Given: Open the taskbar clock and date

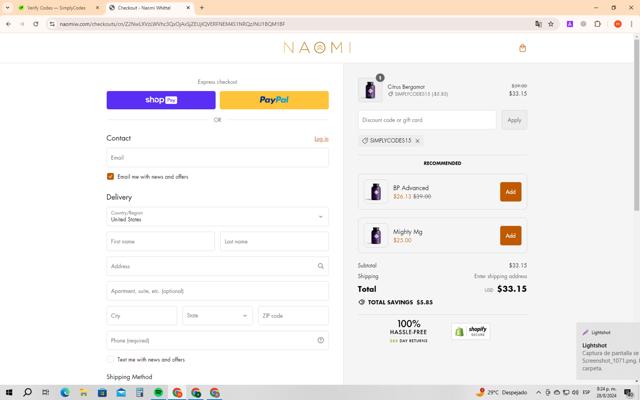Looking at the screenshot, I should 607,393.
